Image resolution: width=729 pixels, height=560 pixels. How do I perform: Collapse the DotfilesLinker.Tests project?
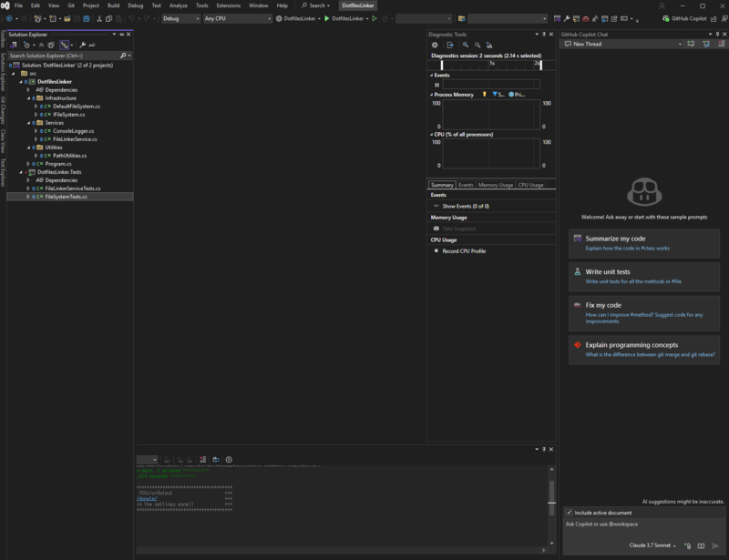[x=21, y=172]
